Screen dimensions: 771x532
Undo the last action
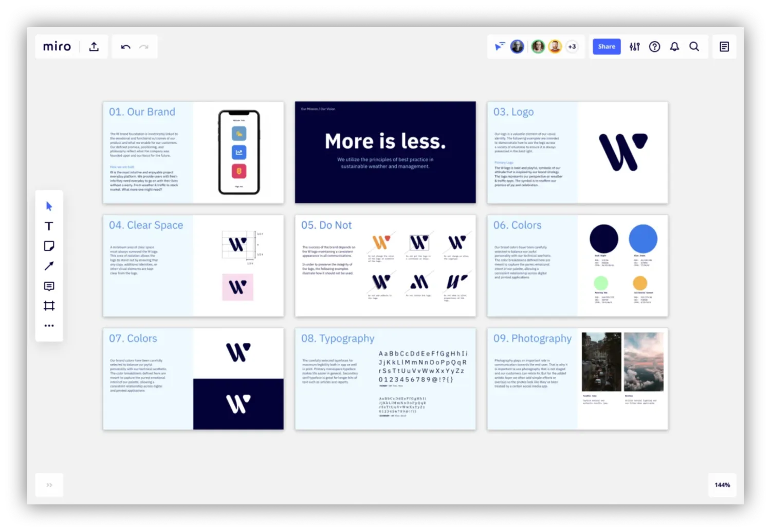point(125,47)
